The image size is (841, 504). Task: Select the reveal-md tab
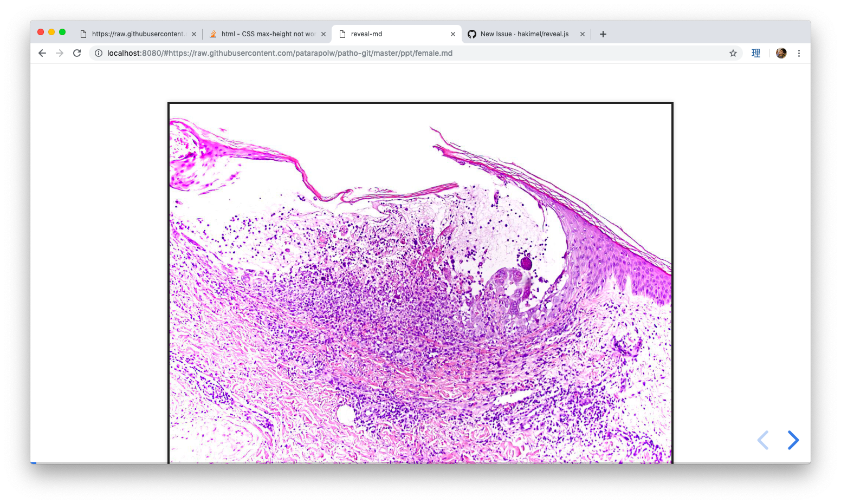397,34
